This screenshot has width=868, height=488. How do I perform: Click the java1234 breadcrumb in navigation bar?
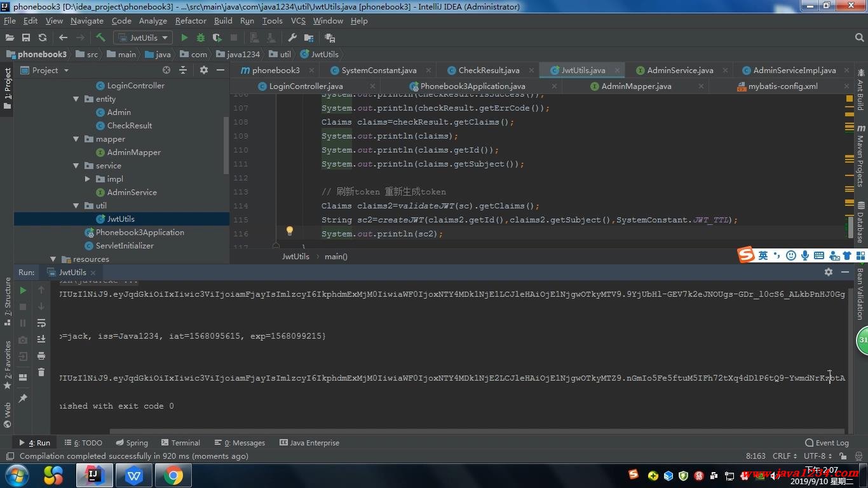point(238,54)
